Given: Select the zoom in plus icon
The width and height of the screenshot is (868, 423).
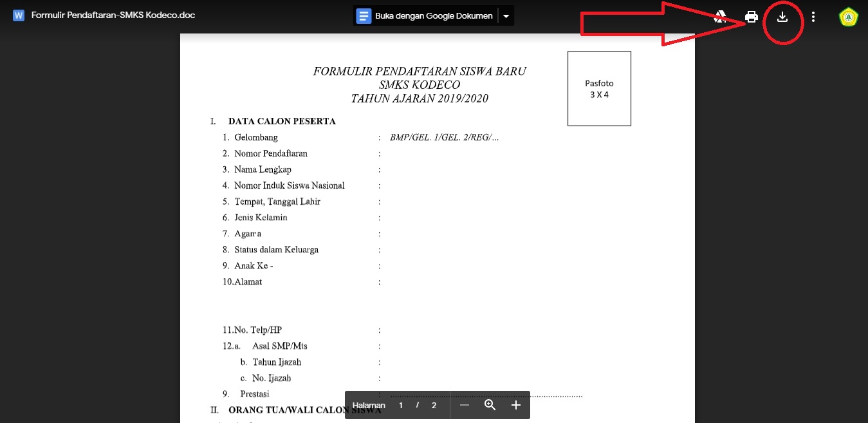Looking at the screenshot, I should coord(515,405).
